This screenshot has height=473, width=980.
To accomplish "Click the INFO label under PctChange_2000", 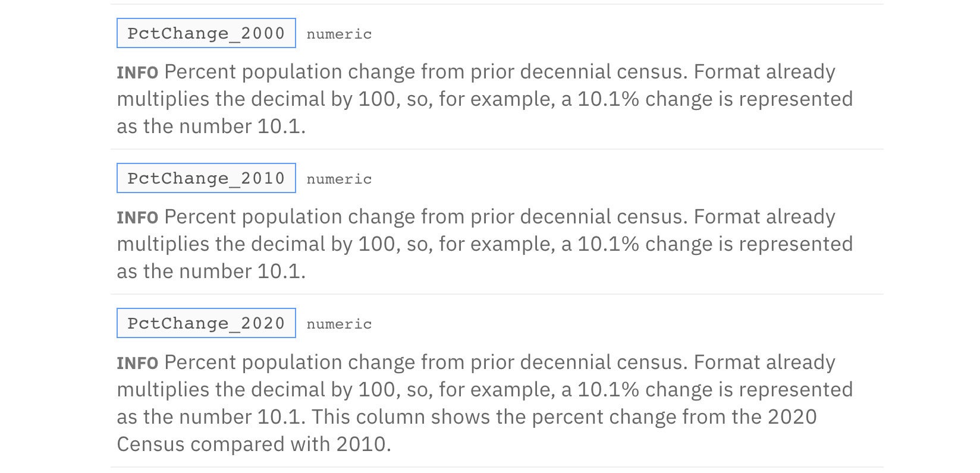I will coord(137,72).
